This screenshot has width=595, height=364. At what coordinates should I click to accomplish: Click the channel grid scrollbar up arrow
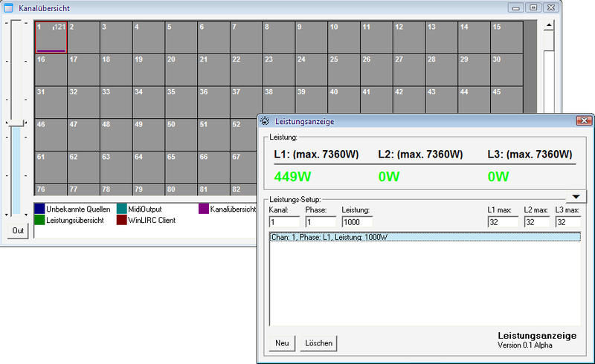click(549, 25)
